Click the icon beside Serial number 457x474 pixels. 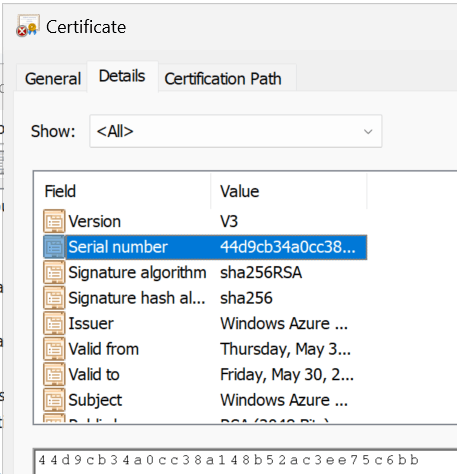54,247
